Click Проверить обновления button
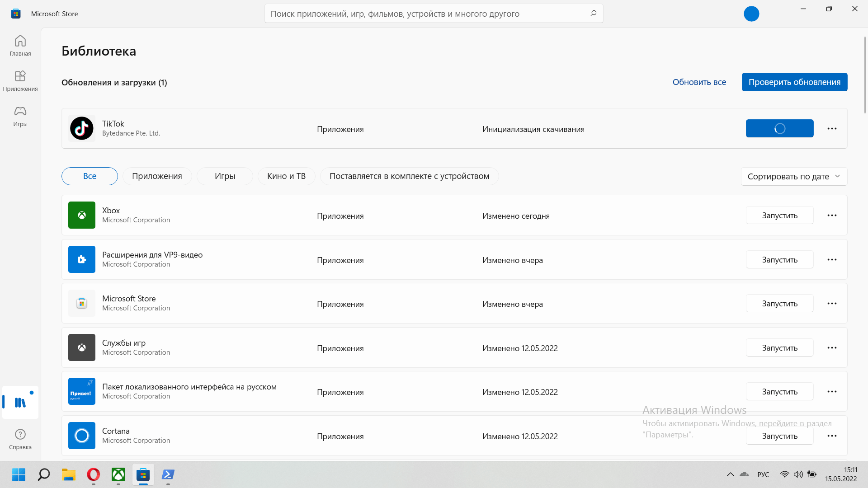 (794, 82)
